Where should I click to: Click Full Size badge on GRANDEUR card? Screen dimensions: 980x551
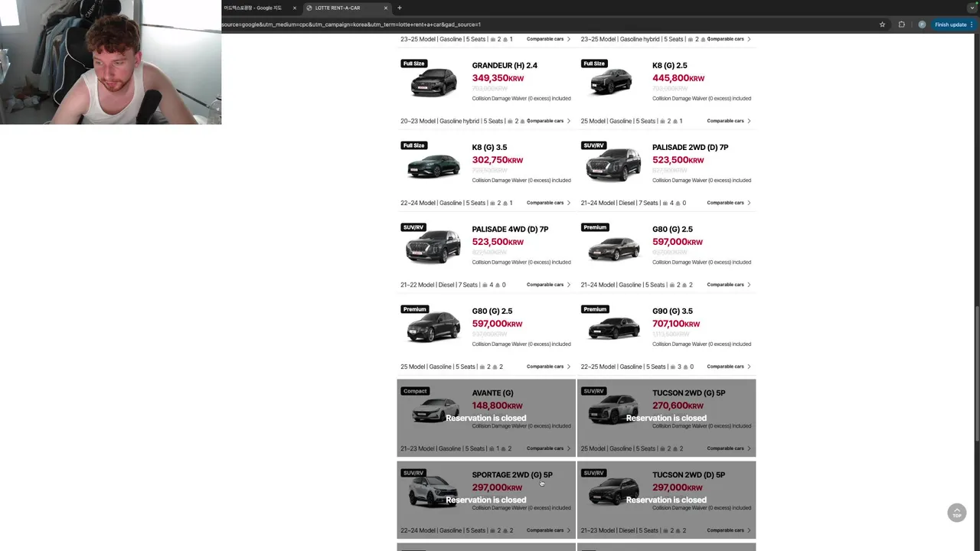click(x=413, y=64)
